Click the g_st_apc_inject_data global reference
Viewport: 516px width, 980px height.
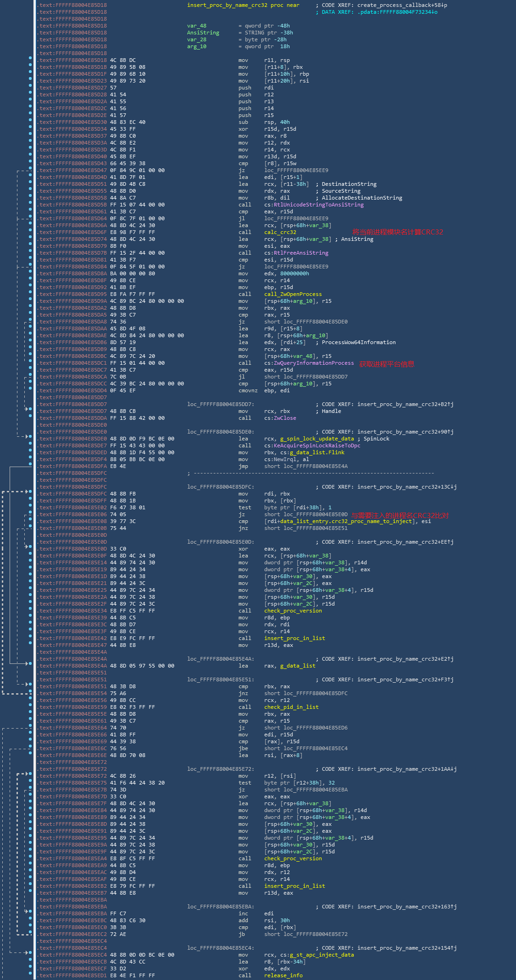322,955
